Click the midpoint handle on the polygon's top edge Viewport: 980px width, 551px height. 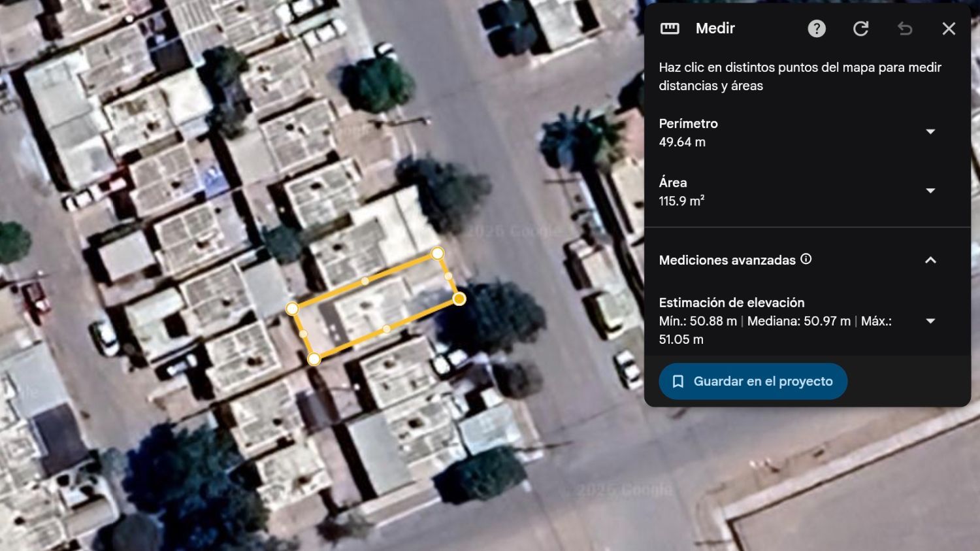(x=365, y=280)
